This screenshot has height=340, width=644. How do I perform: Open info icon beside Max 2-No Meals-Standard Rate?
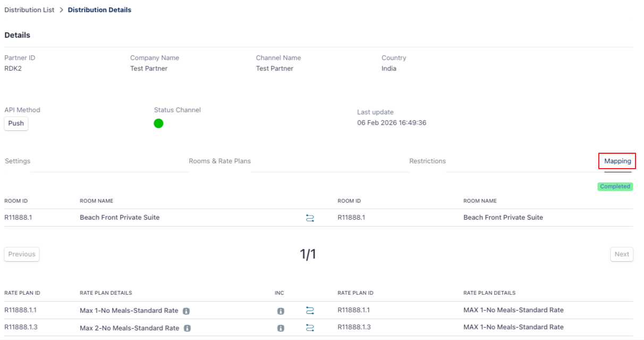187,328
